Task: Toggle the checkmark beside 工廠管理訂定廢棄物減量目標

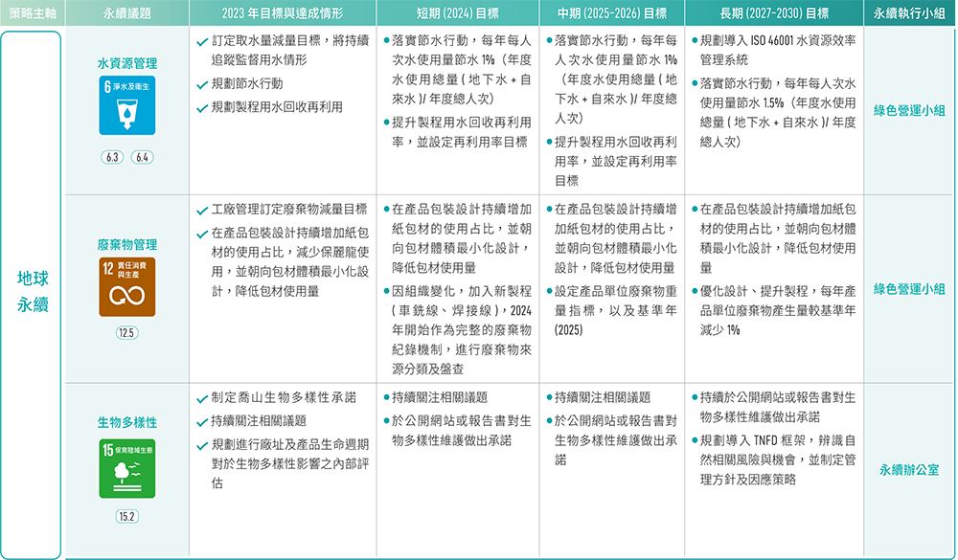Action: click(x=202, y=210)
